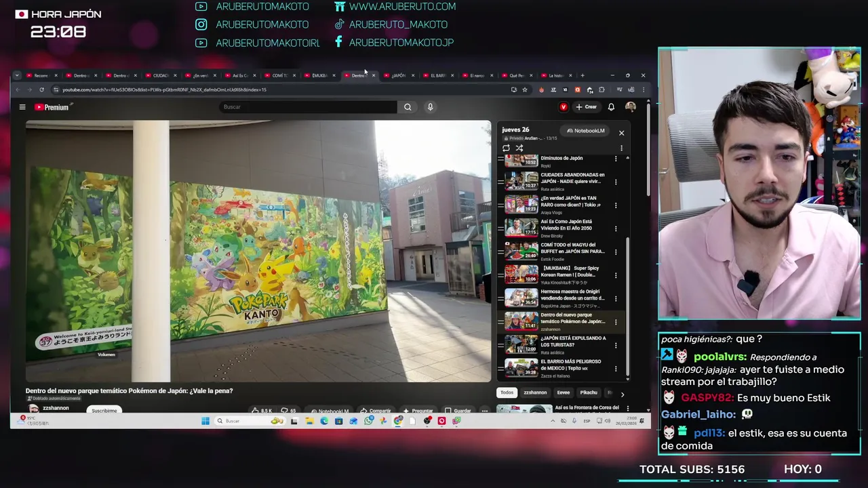This screenshot has width=868, height=488.
Task: Open the Windows Start menu
Action: pos(205,421)
